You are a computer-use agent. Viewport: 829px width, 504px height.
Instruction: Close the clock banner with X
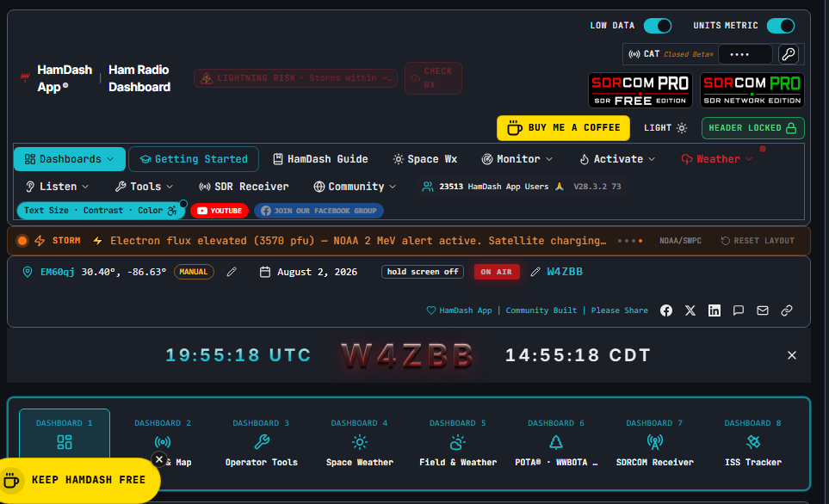click(x=791, y=355)
